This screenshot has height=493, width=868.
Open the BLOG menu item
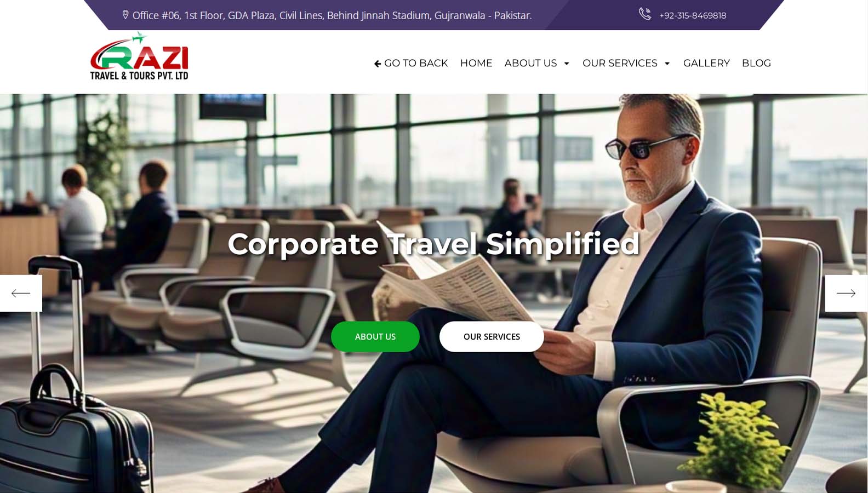(x=756, y=63)
